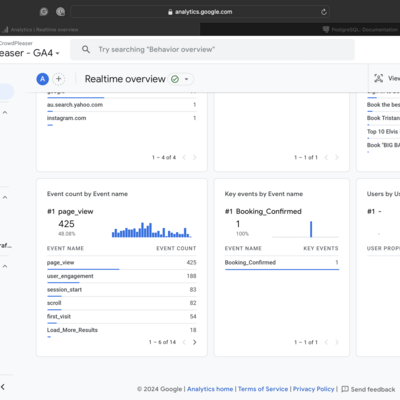Screen dimensions: 400x400
Task: Click next arrow in key events card
Action: coord(337,342)
